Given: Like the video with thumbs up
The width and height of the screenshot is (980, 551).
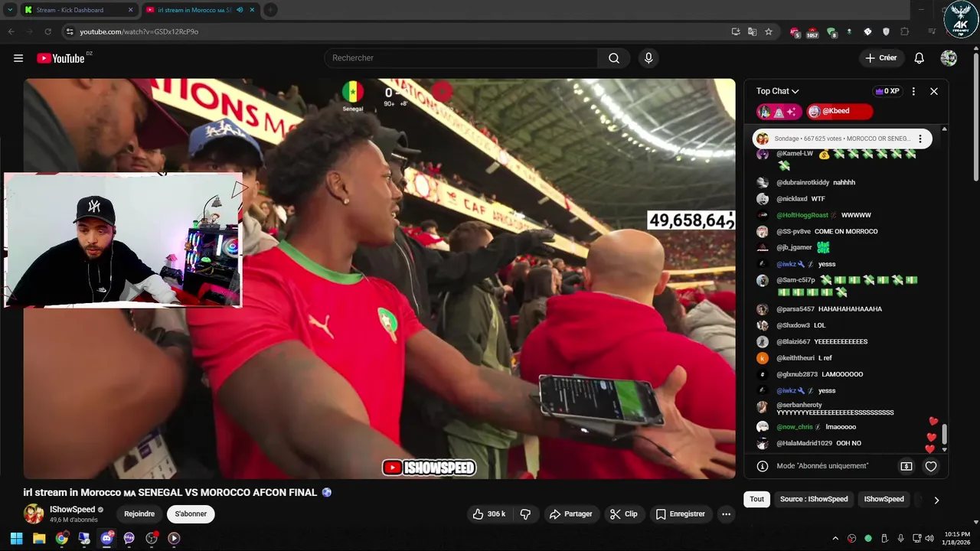Looking at the screenshot, I should coord(488,514).
